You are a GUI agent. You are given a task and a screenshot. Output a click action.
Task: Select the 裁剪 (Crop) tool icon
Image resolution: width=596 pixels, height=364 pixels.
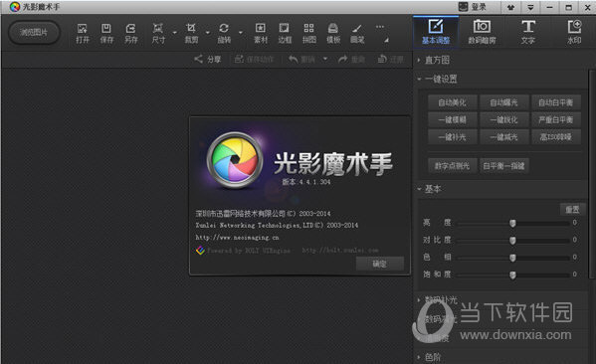[191, 33]
